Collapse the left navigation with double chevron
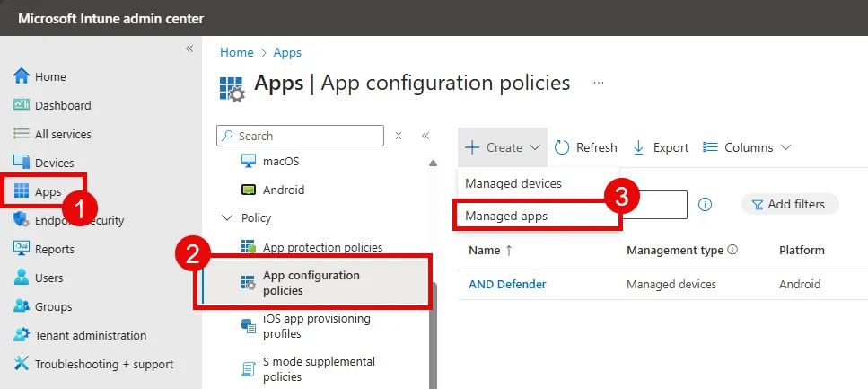Viewport: 868px width, 389px height. (x=189, y=49)
